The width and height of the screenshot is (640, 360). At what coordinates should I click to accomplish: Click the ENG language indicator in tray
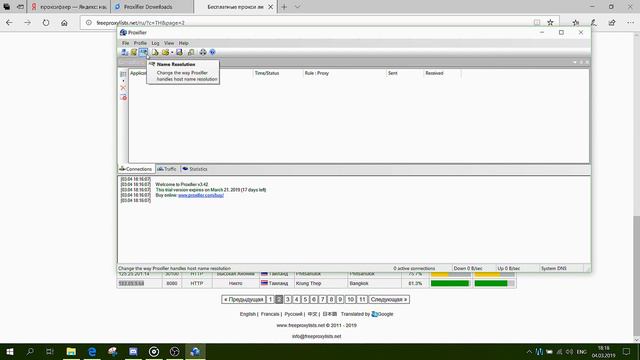pyautogui.click(x=582, y=351)
